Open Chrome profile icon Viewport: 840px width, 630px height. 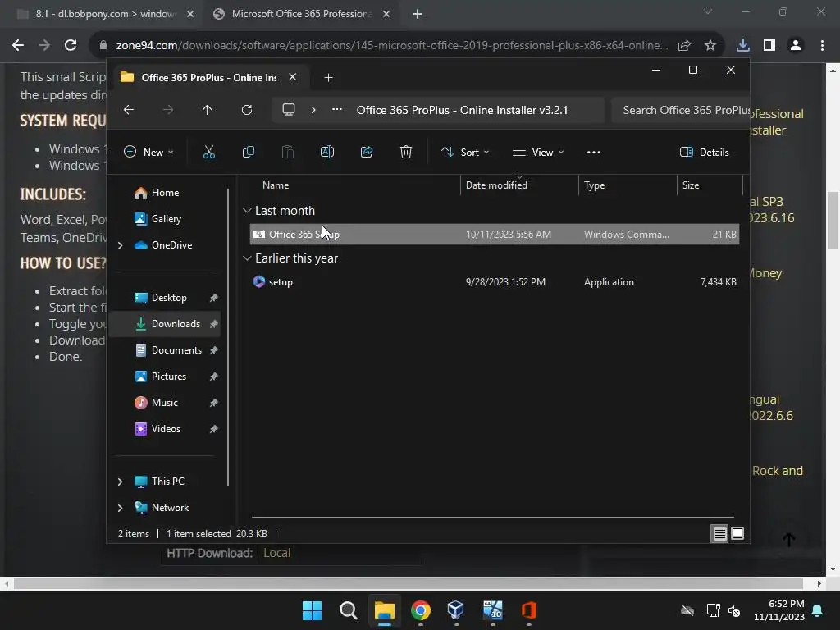(796, 46)
